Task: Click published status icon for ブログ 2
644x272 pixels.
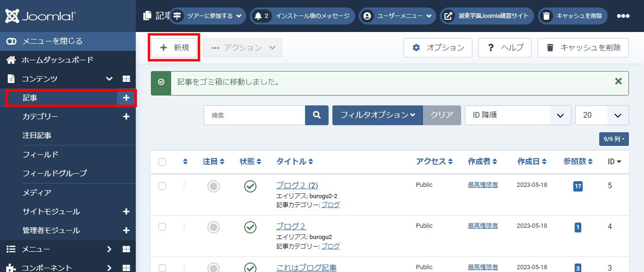Action: (250, 227)
